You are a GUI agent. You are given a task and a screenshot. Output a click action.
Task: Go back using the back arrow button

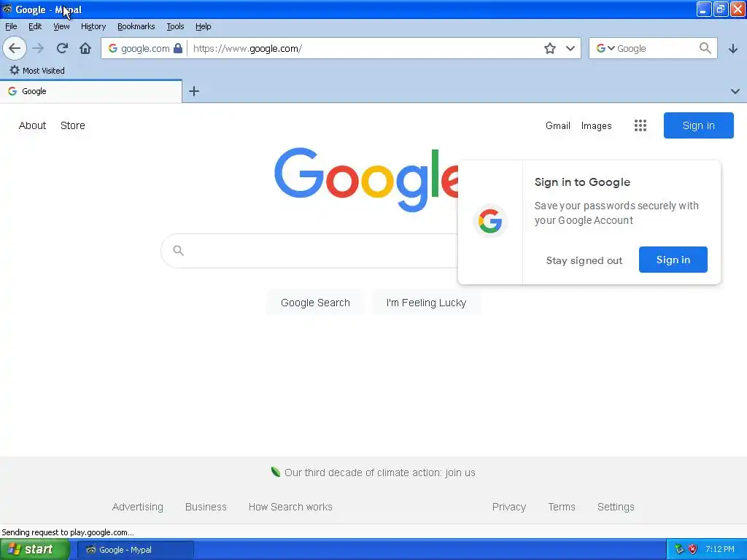pos(15,48)
